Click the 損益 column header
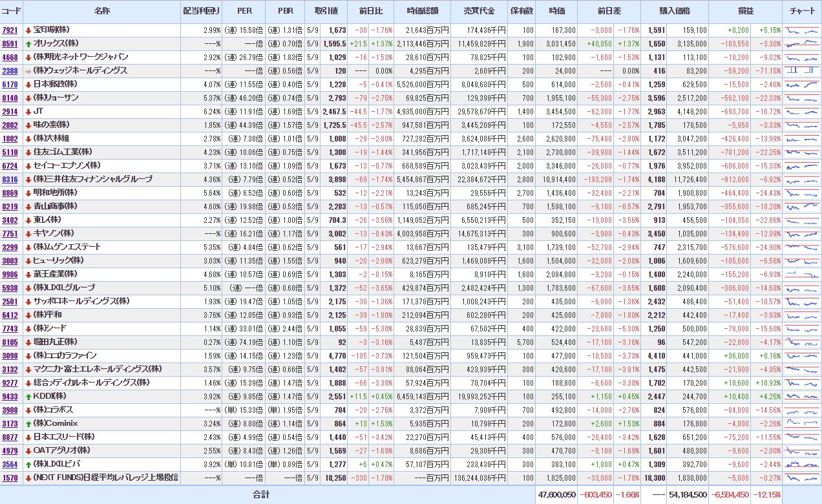 (745, 11)
